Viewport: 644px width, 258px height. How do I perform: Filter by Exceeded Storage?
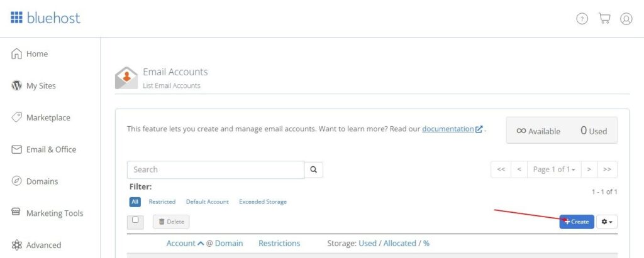(x=262, y=202)
